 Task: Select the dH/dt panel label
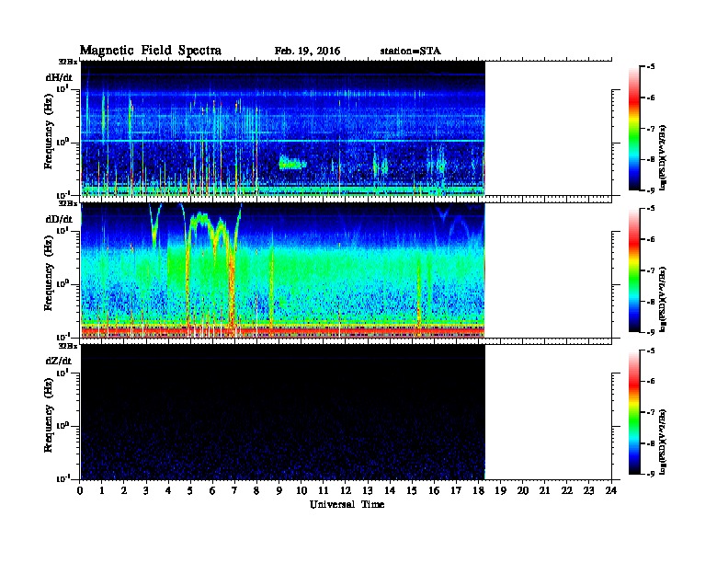(x=59, y=77)
